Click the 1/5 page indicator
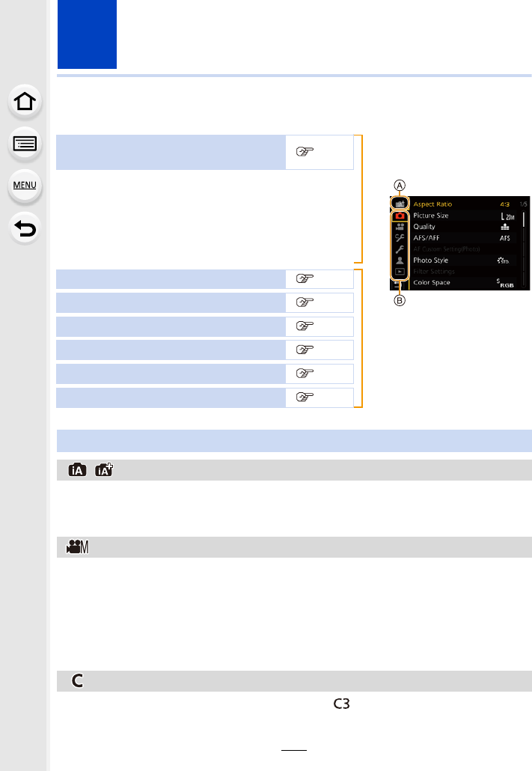Image resolution: width=532 pixels, height=771 pixels. (523, 204)
